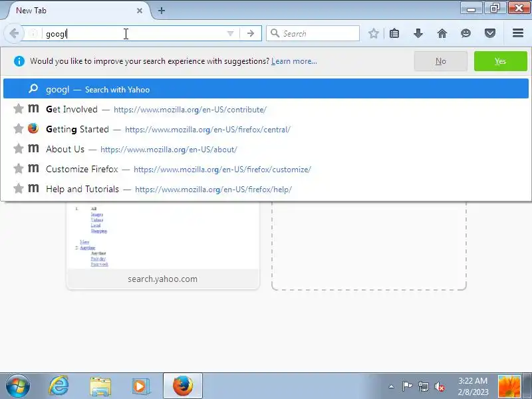Image resolution: width=532 pixels, height=399 pixels.
Task: Bookmark this page with the star icon
Action: (373, 33)
